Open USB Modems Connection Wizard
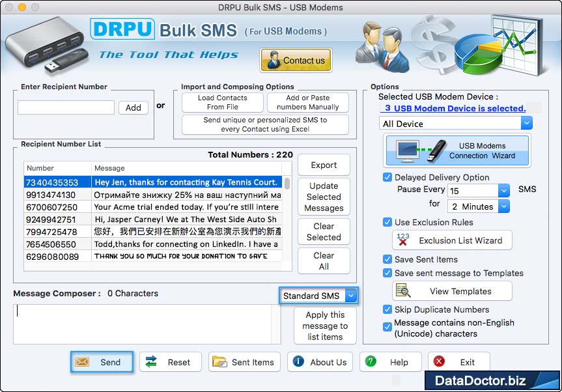 pyautogui.click(x=457, y=150)
